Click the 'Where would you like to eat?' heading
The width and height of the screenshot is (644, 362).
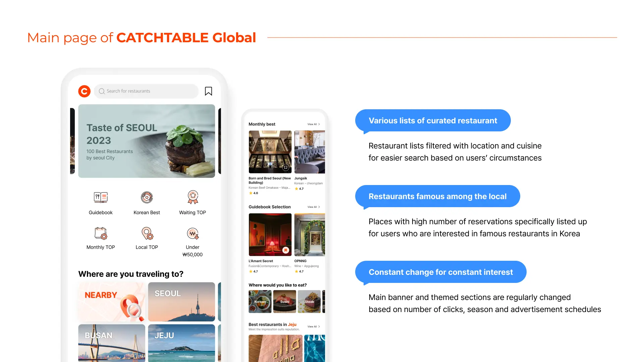pyautogui.click(x=277, y=285)
